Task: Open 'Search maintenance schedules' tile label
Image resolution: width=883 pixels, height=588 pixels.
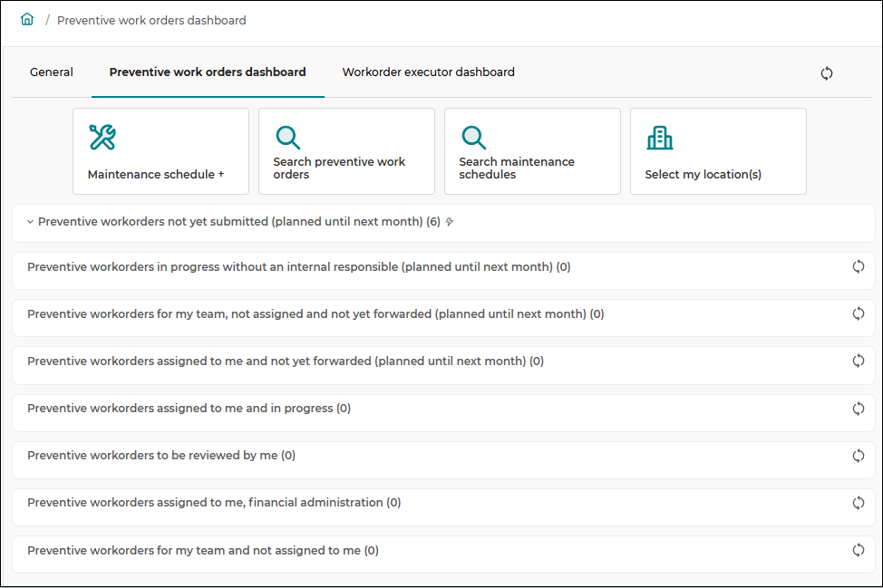Action: click(517, 169)
